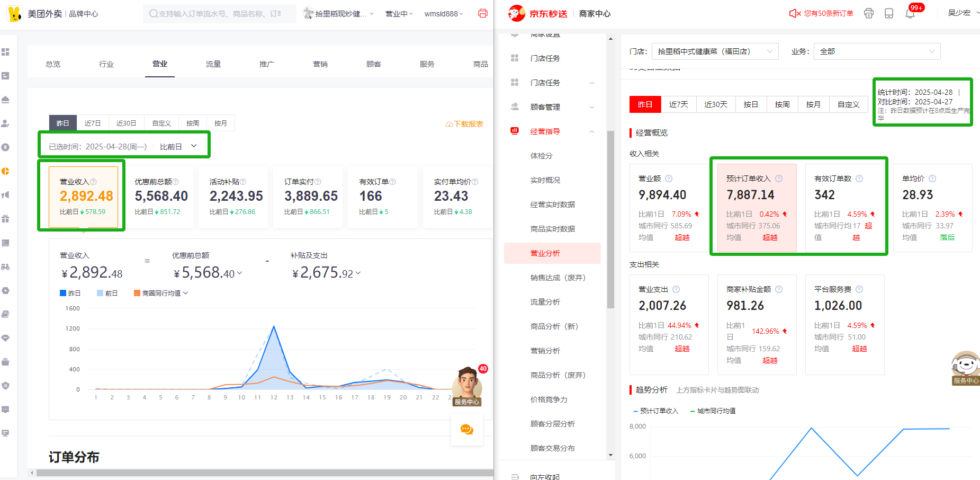
Task: Select 近30天 date range in JD
Action: tap(716, 104)
